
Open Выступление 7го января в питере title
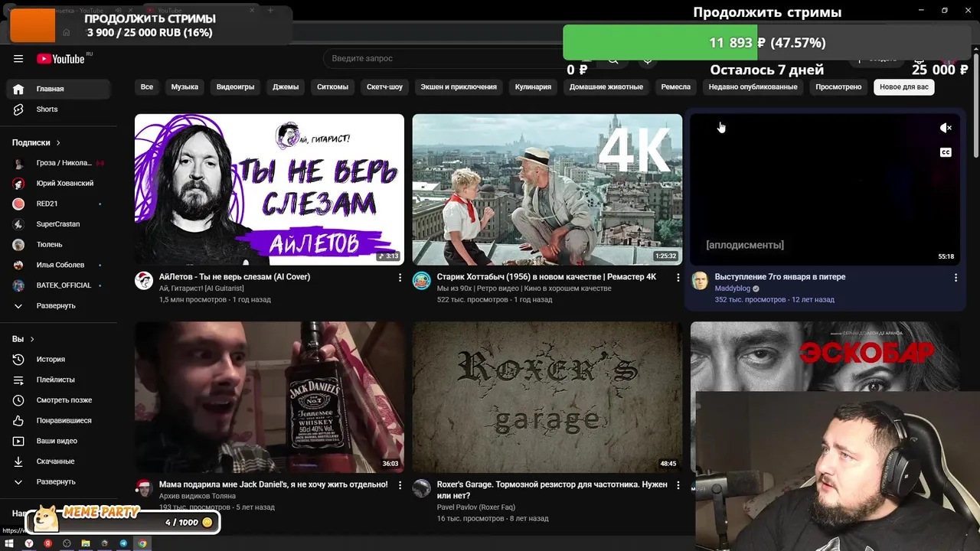(x=780, y=277)
